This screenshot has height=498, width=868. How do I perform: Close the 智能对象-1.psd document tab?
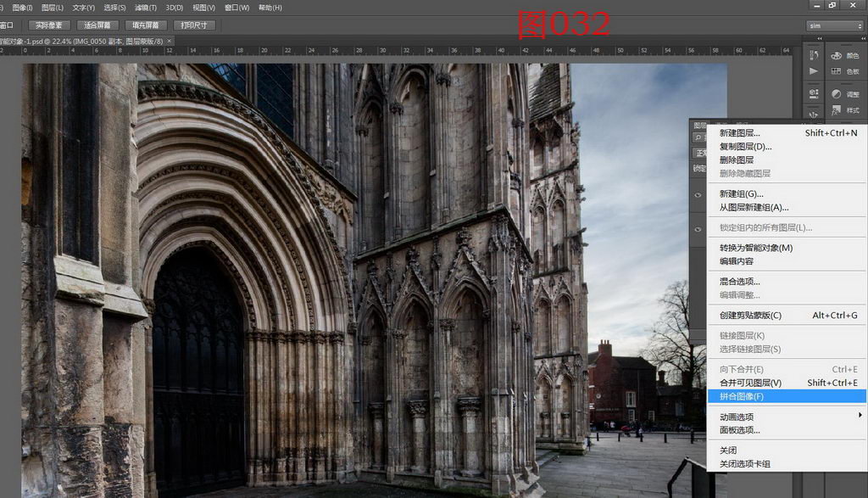(170, 41)
